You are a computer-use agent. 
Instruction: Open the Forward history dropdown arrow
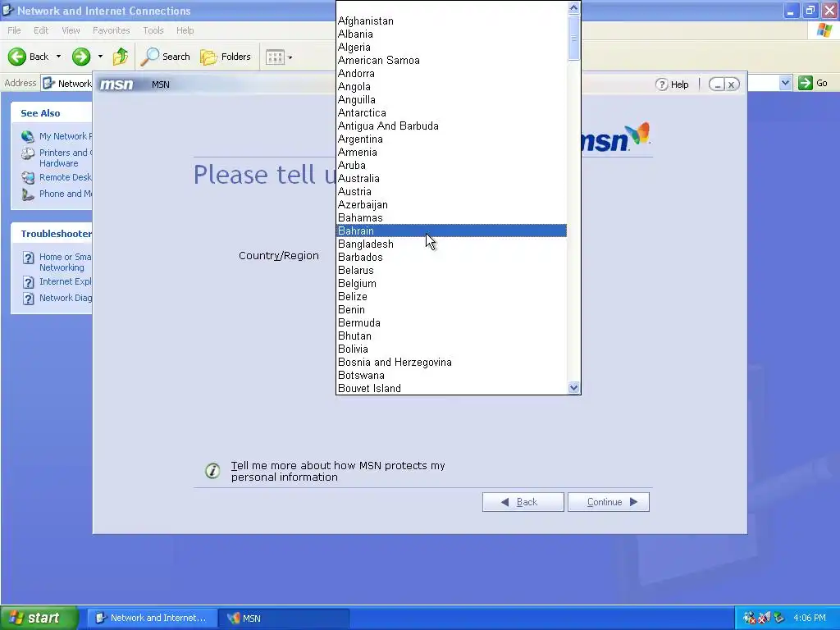(100, 57)
